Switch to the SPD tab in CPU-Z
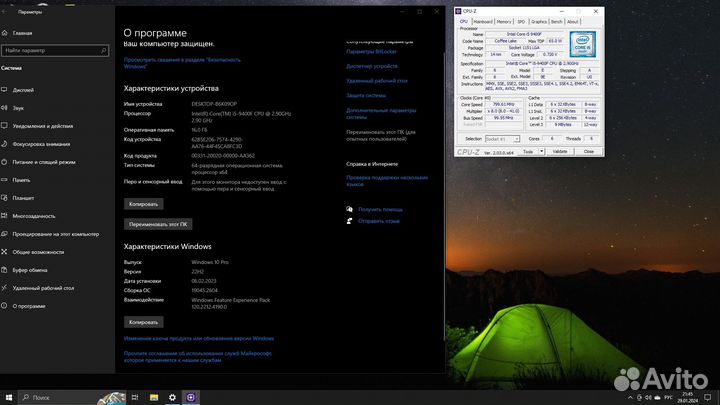Viewport: 720px width, 405px height. 521,22
